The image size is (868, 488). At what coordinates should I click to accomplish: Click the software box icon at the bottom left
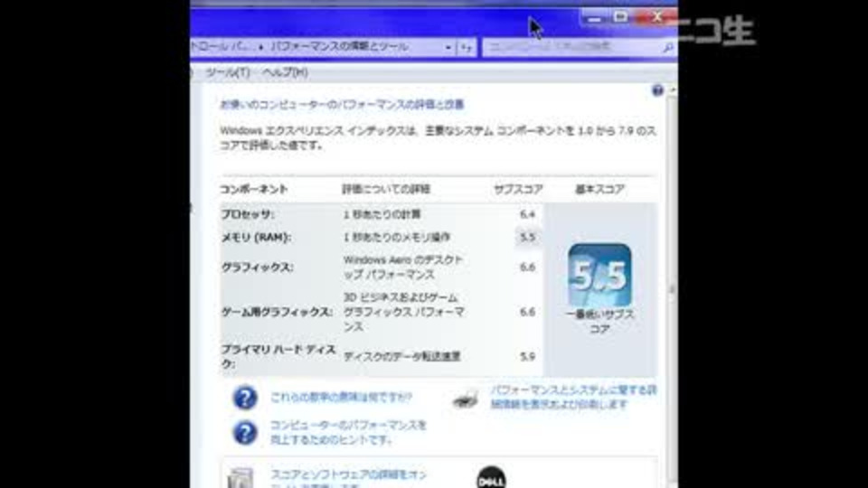pos(241,478)
